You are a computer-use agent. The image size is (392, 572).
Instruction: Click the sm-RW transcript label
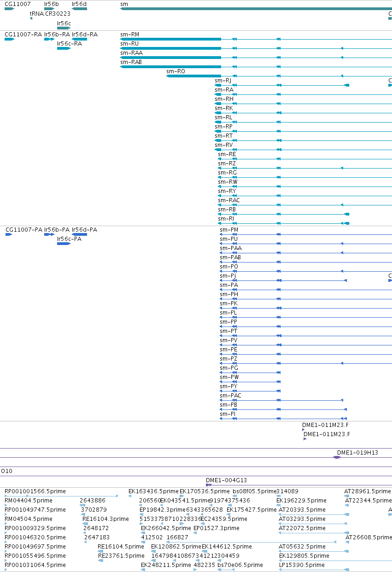228,182
